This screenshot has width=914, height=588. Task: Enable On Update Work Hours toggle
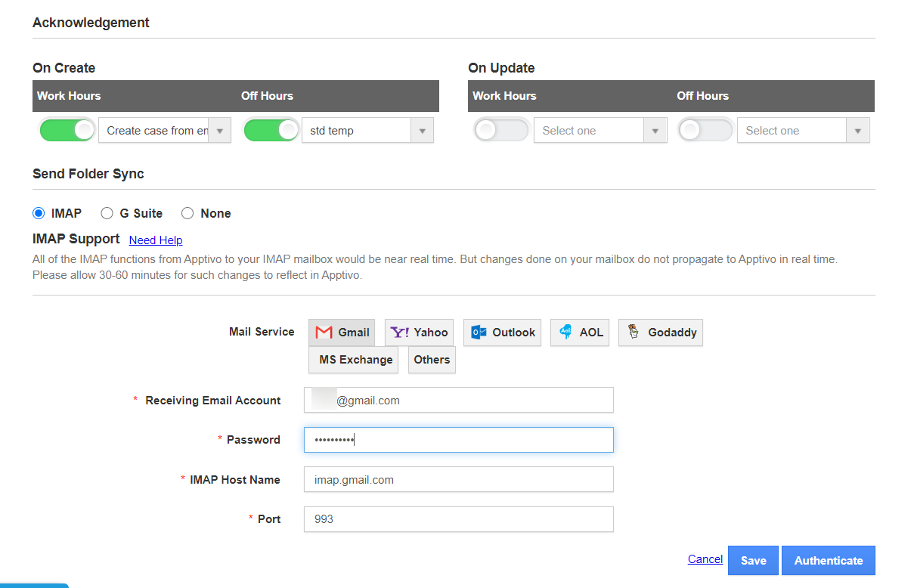click(500, 131)
